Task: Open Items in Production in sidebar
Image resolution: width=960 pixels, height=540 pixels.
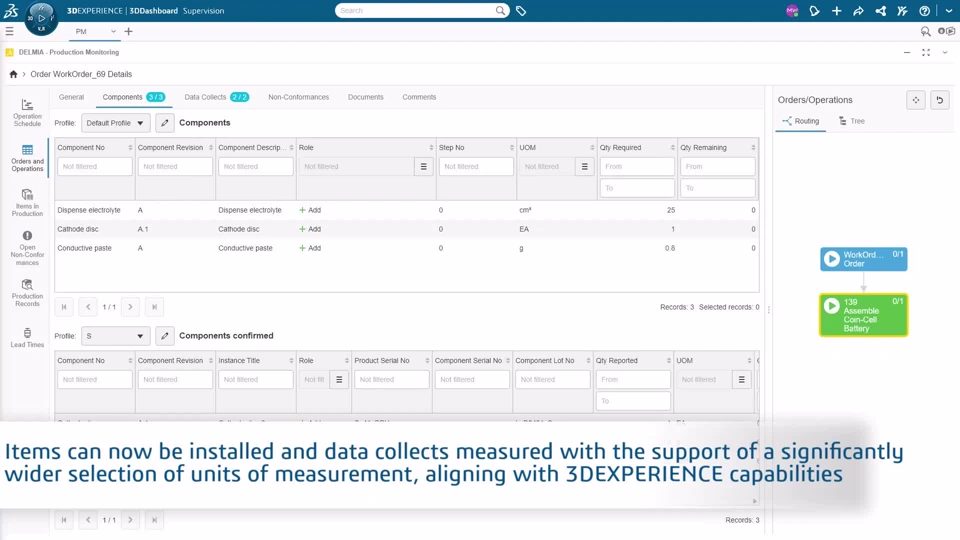Action: point(27,203)
